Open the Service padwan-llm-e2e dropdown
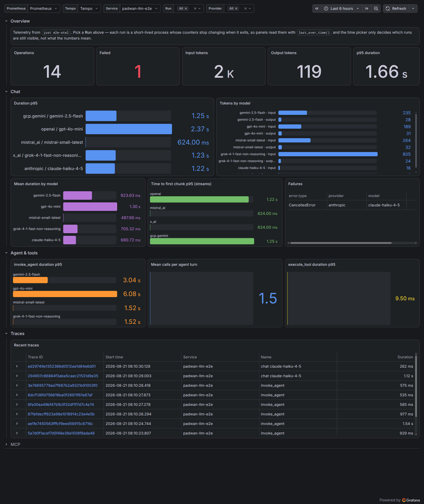Viewport: 424px width, 504px height. click(x=140, y=8)
